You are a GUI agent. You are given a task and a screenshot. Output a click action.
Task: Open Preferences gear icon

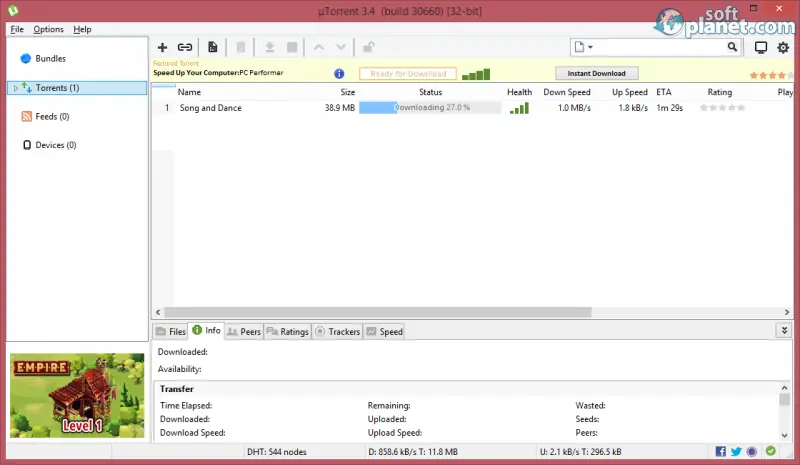[x=783, y=47]
